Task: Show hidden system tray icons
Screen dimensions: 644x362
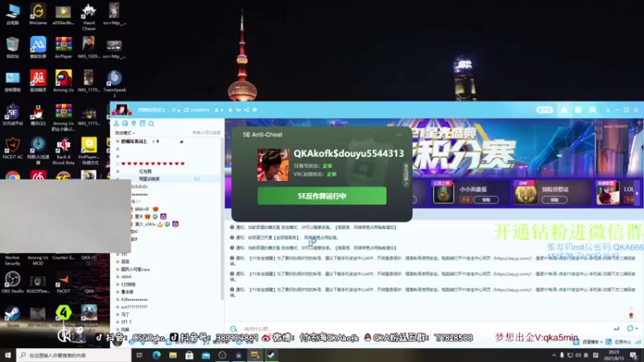Action: click(x=554, y=356)
